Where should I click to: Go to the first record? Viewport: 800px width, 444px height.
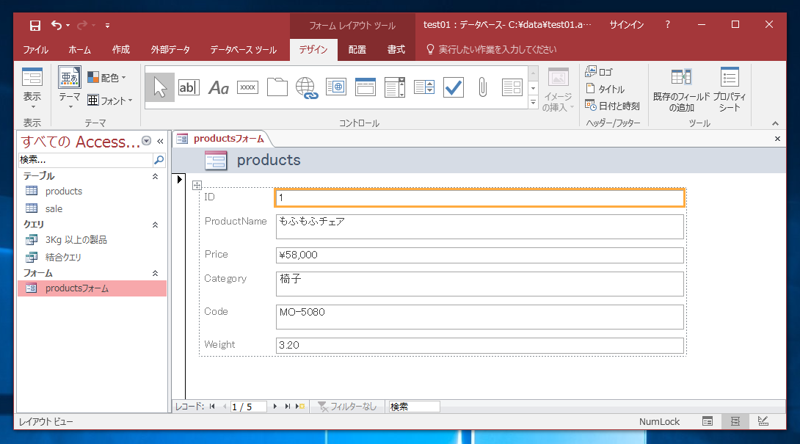click(212, 406)
